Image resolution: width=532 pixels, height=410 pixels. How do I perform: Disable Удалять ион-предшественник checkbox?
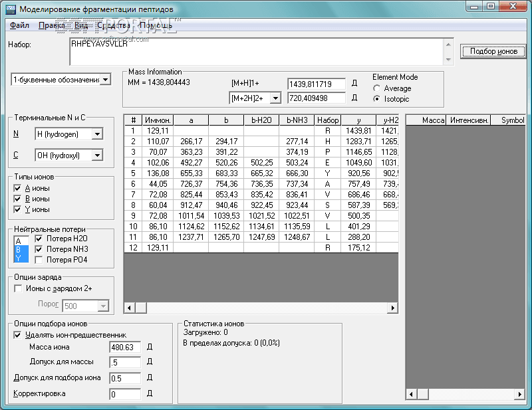click(18, 335)
